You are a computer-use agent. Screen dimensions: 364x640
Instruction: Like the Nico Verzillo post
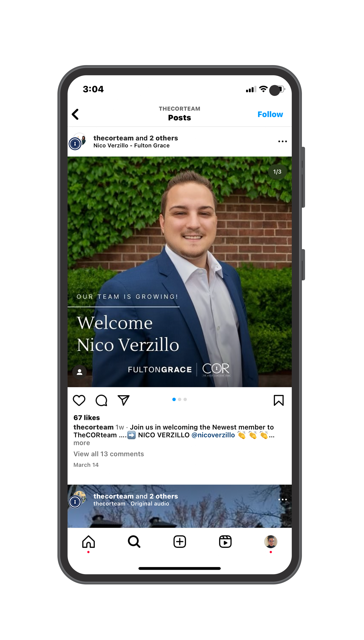[79, 400]
